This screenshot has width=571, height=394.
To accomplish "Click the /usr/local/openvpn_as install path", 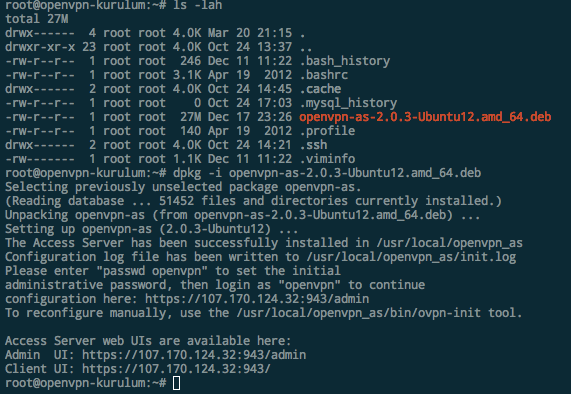I will tap(450, 243).
